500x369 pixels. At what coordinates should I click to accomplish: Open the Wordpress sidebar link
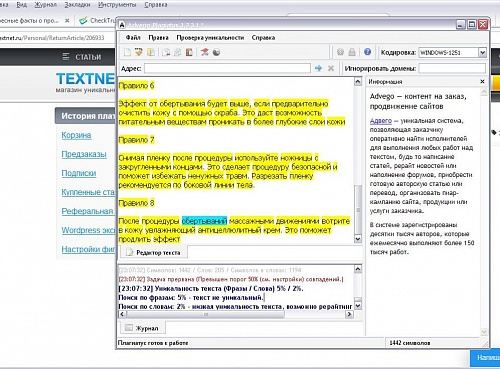coord(88,230)
